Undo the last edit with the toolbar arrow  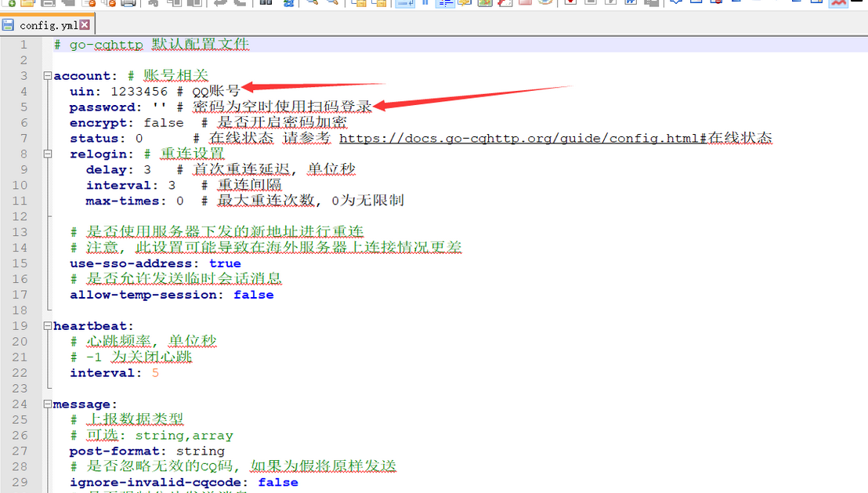pyautogui.click(x=221, y=5)
